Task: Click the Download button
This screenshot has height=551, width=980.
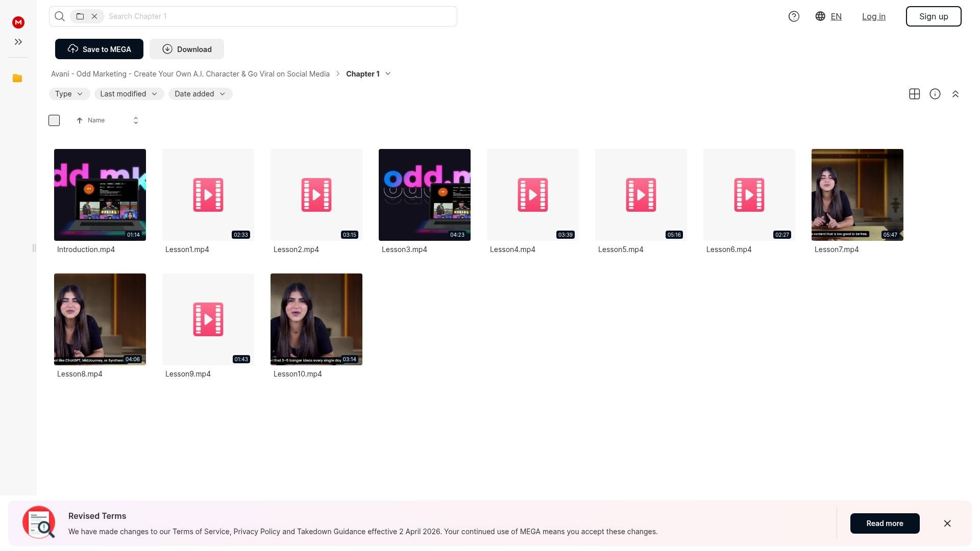Action: (x=187, y=49)
